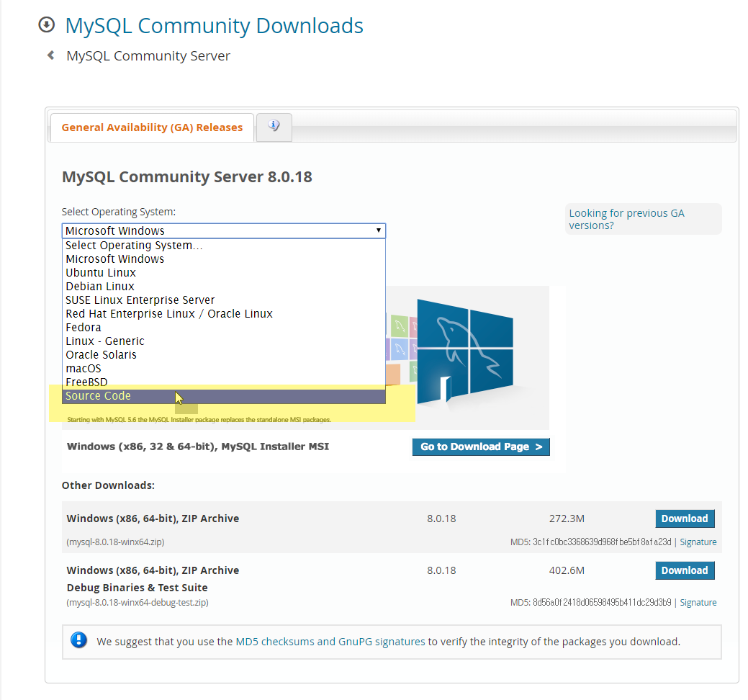Select FreeBSD from the OS list
This screenshot has width=748, height=700.
coord(223,382)
